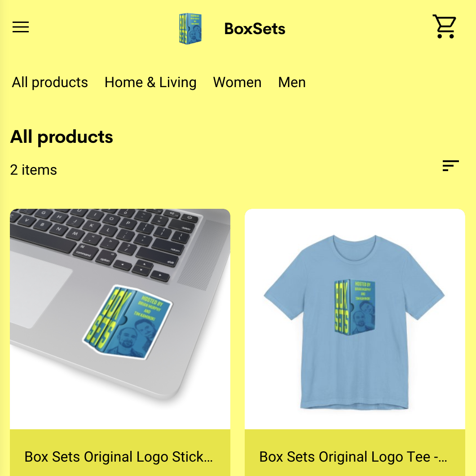The height and width of the screenshot is (476, 476).
Task: Switch to the Women category
Action: 237,83
